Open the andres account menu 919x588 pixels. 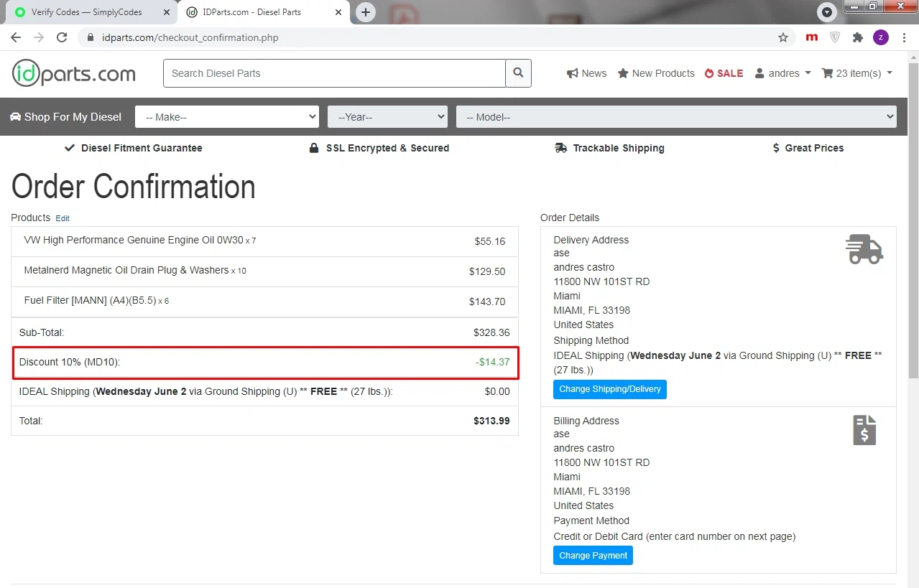pyautogui.click(x=783, y=73)
